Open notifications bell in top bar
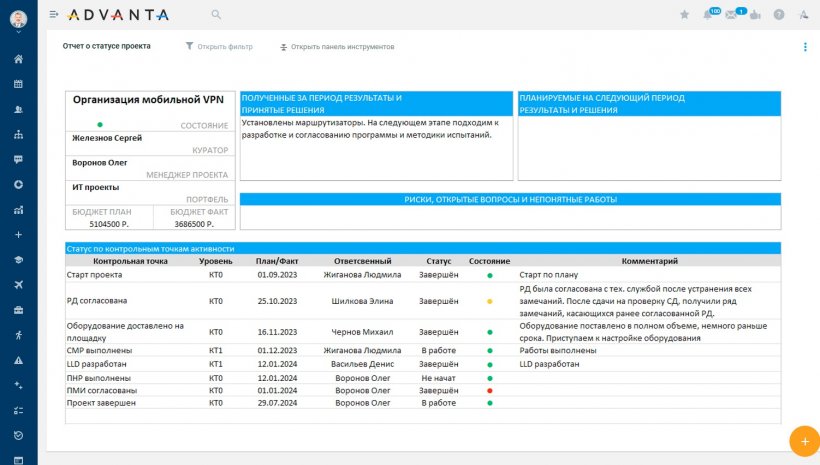 click(709, 15)
